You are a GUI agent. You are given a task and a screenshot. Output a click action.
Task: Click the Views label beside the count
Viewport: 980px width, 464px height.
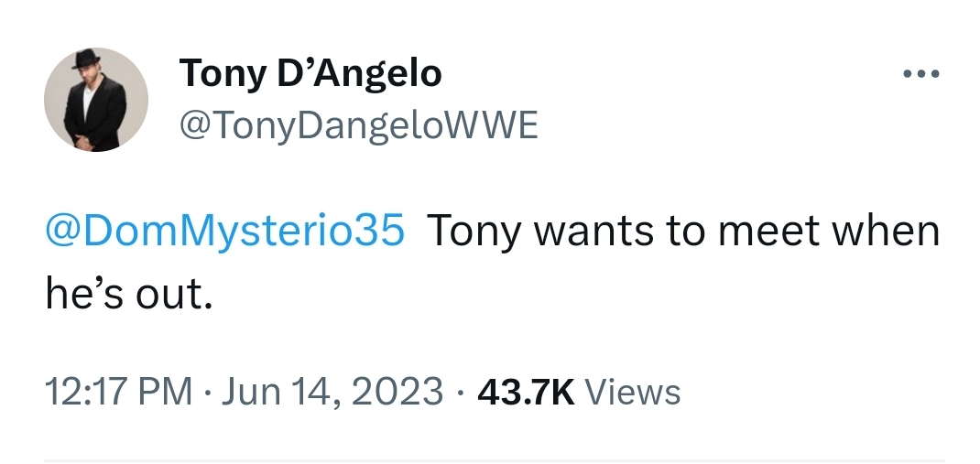tap(632, 392)
